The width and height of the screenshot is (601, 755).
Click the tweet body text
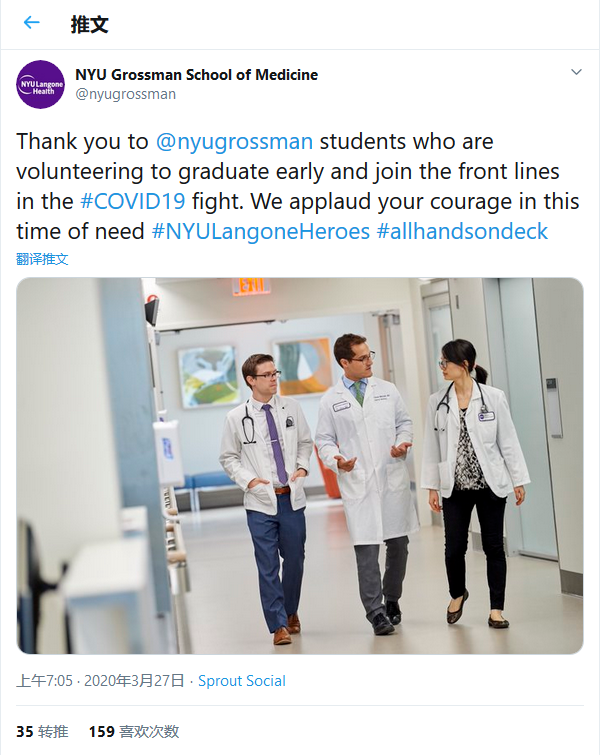coord(300,172)
